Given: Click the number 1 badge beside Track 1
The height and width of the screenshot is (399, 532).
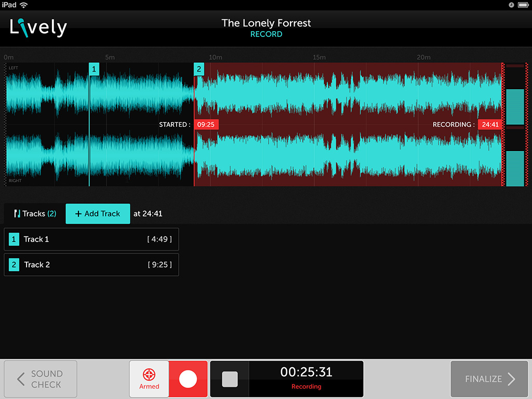Looking at the screenshot, I should click(14, 240).
